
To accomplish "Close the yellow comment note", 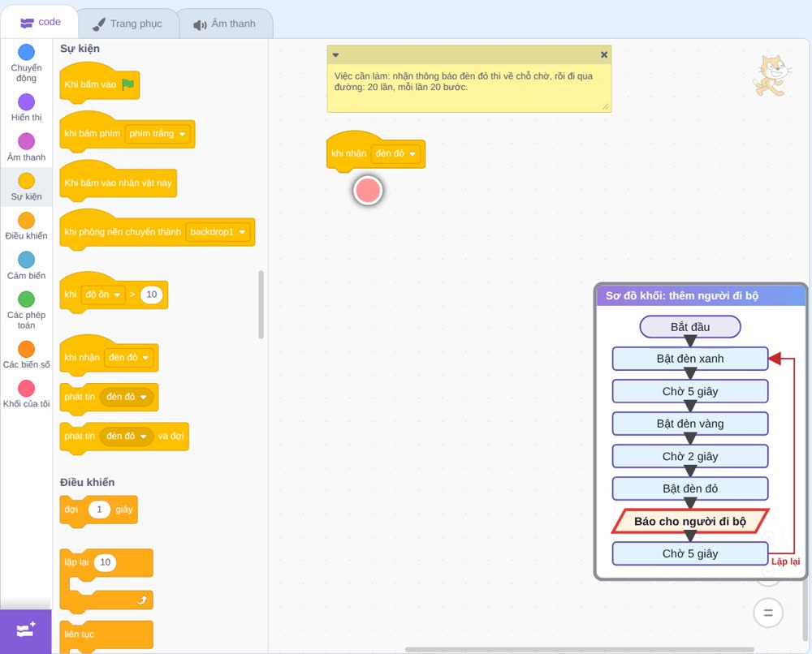I will tap(604, 54).
